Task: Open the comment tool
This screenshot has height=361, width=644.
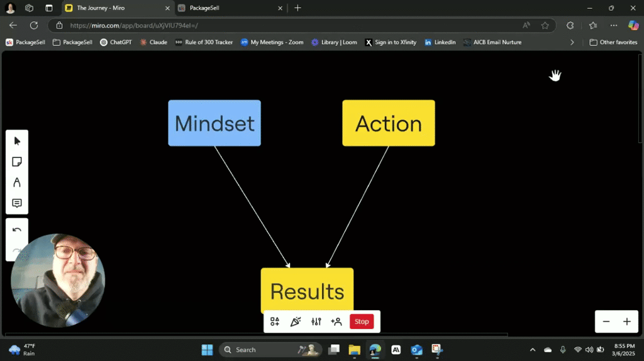Action: pyautogui.click(x=17, y=203)
